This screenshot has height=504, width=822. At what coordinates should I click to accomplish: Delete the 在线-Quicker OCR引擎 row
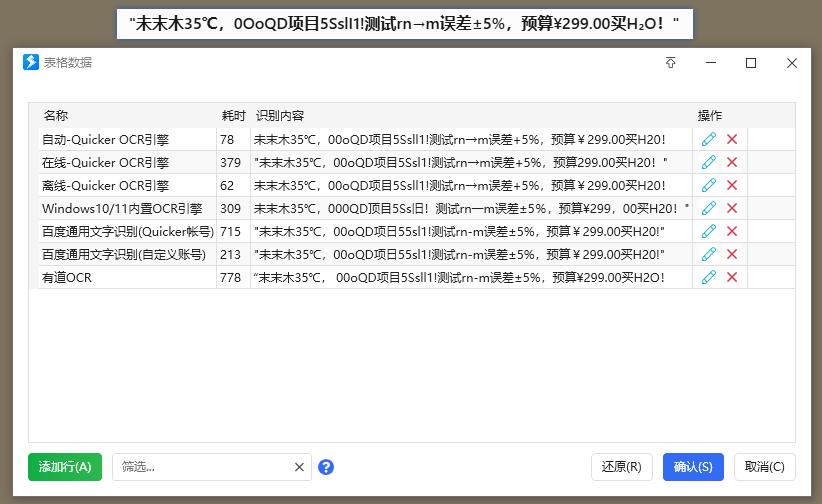point(732,163)
